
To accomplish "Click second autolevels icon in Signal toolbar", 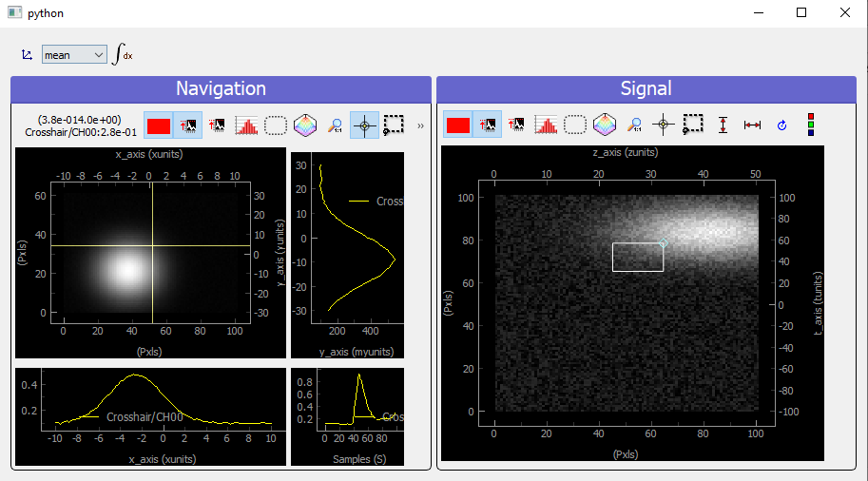I will tap(516, 125).
